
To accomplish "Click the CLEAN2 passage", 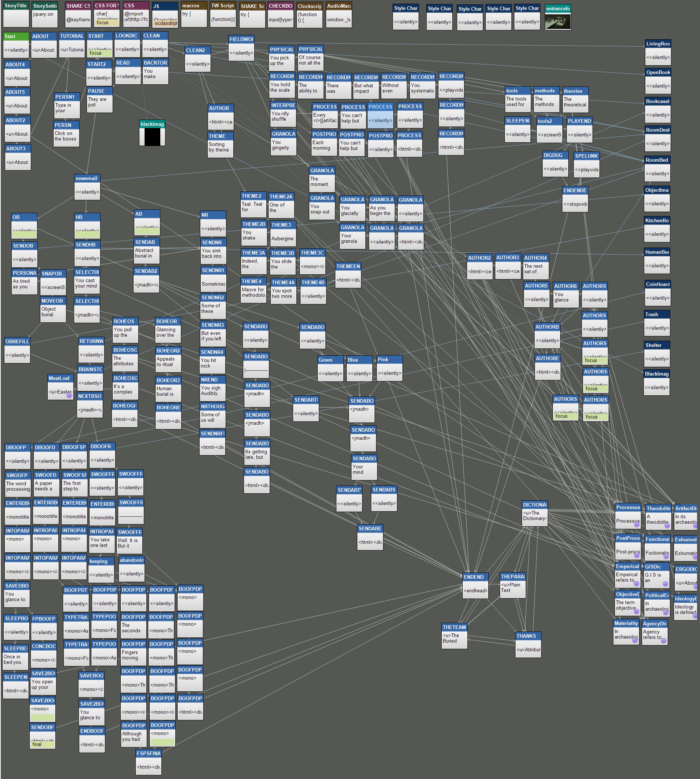I will pos(198,59).
